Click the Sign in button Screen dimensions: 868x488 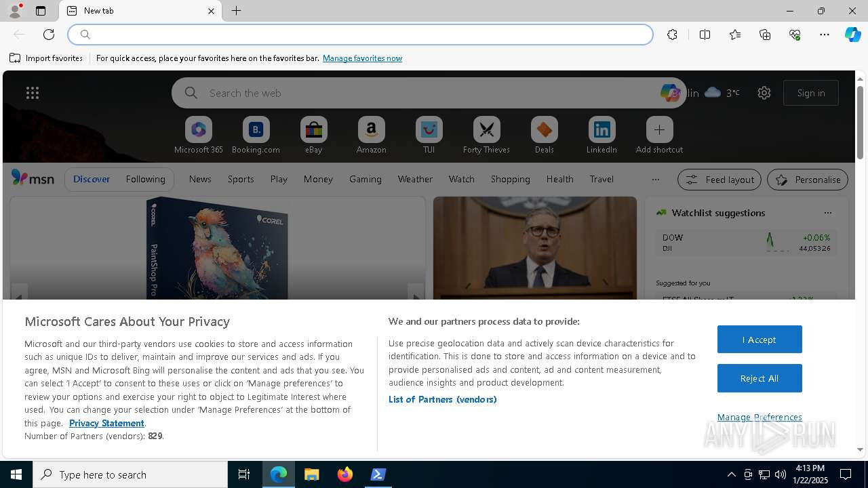(x=811, y=93)
